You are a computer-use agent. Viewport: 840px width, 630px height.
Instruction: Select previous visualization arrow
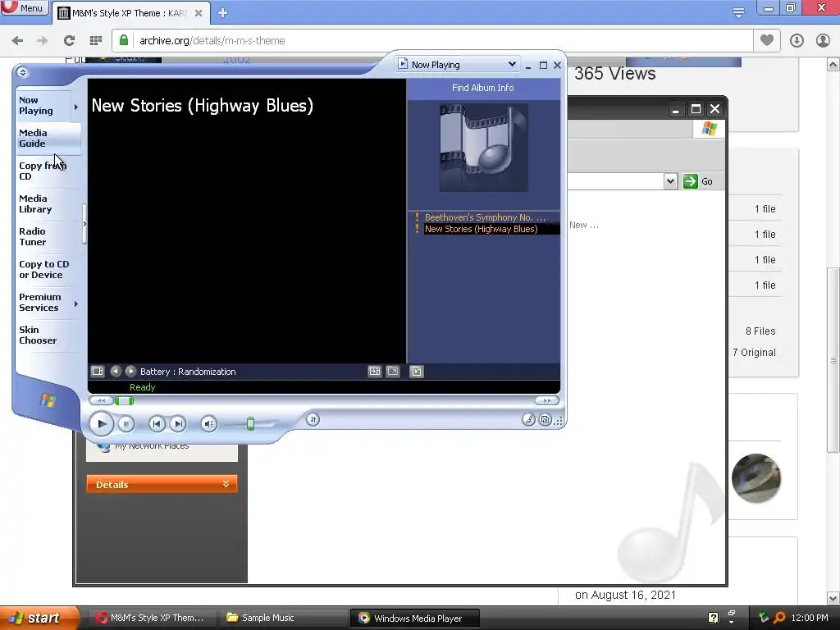point(115,371)
